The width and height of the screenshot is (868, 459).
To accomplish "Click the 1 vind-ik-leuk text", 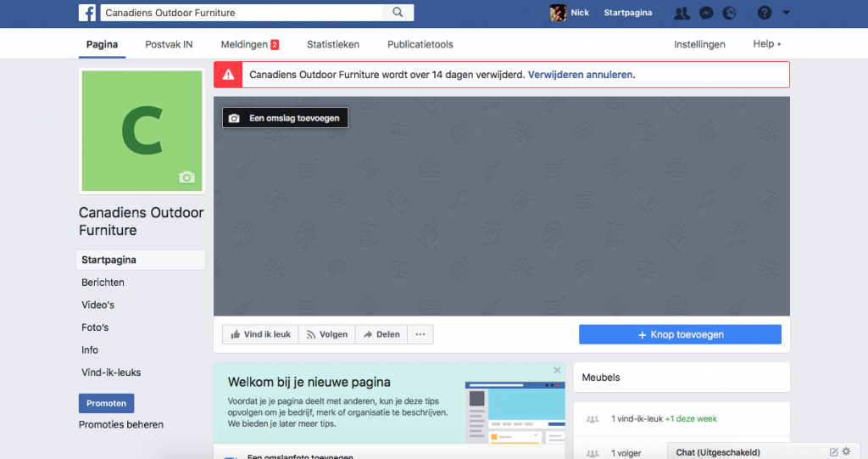I will (x=637, y=419).
